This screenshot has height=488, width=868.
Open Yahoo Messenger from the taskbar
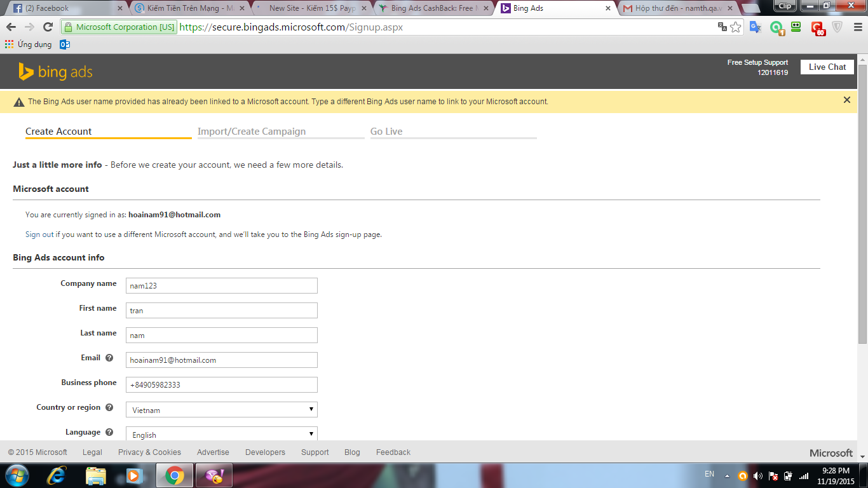tap(214, 475)
